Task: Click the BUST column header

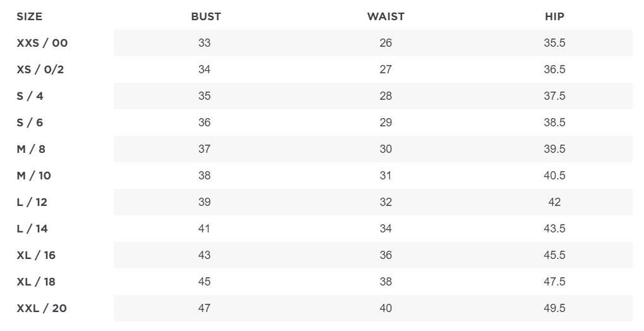Action: click(206, 17)
